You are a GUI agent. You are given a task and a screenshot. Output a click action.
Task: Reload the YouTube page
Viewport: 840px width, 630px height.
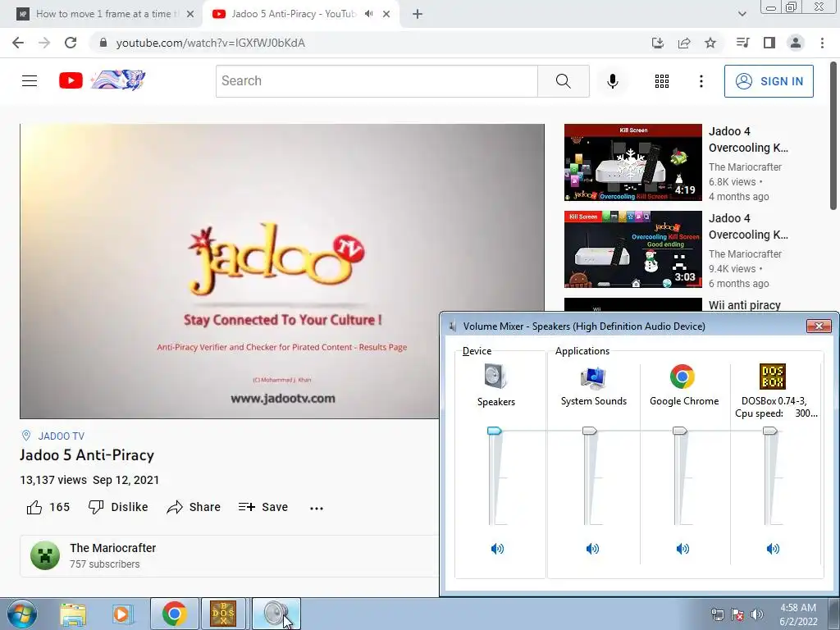point(71,43)
